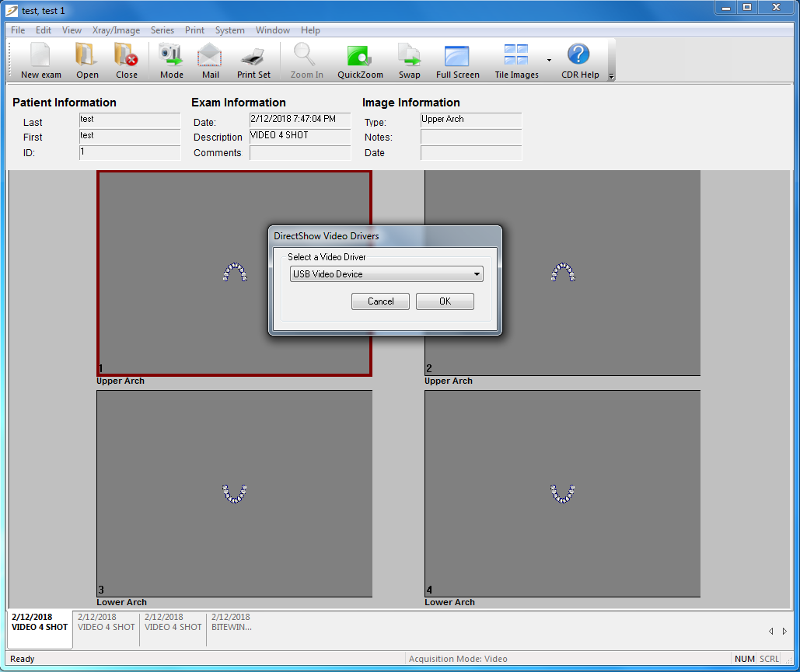
Task: Expand the toolbar overflow options arrow
Action: coord(611,76)
